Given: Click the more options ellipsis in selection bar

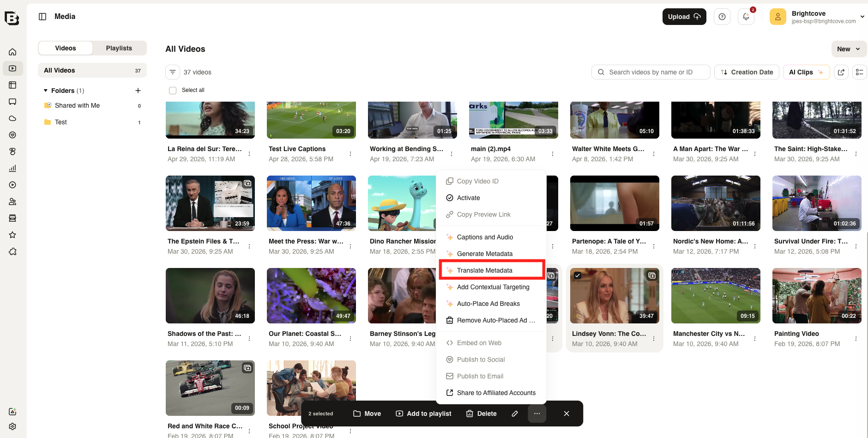Looking at the screenshot, I should point(537,414).
